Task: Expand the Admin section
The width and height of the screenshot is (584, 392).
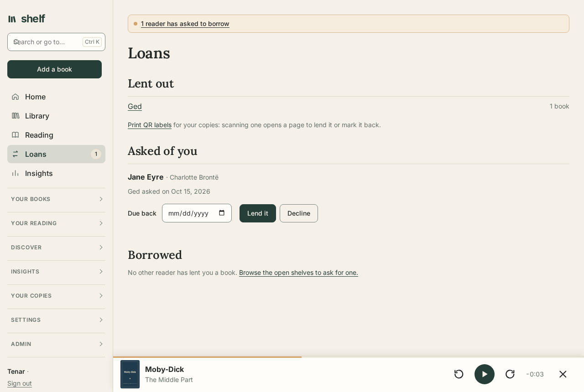Action: pos(56,344)
